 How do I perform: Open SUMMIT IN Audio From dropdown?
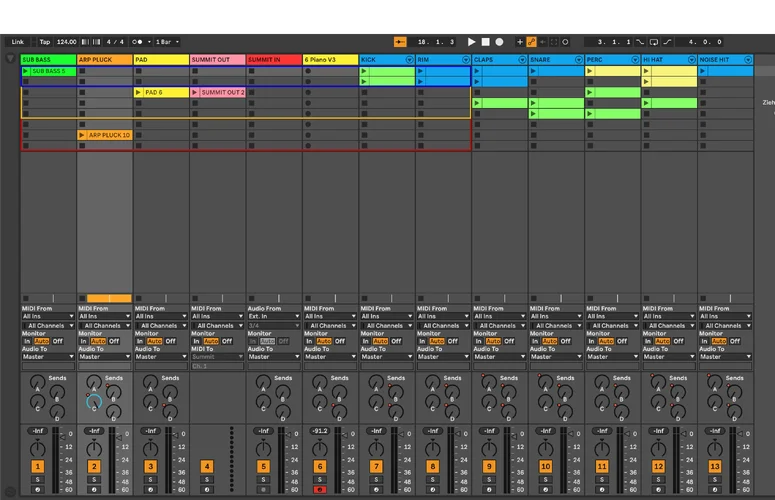[273, 316]
